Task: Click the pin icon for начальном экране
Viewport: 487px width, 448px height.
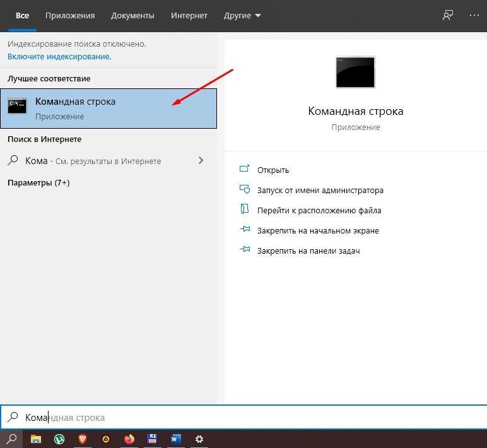Action: tap(245, 229)
